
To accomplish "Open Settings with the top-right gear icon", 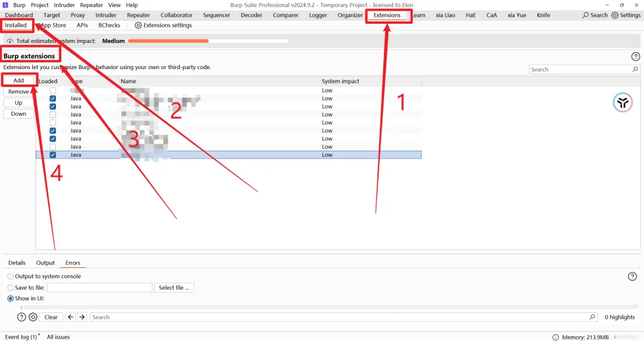I will [615, 15].
